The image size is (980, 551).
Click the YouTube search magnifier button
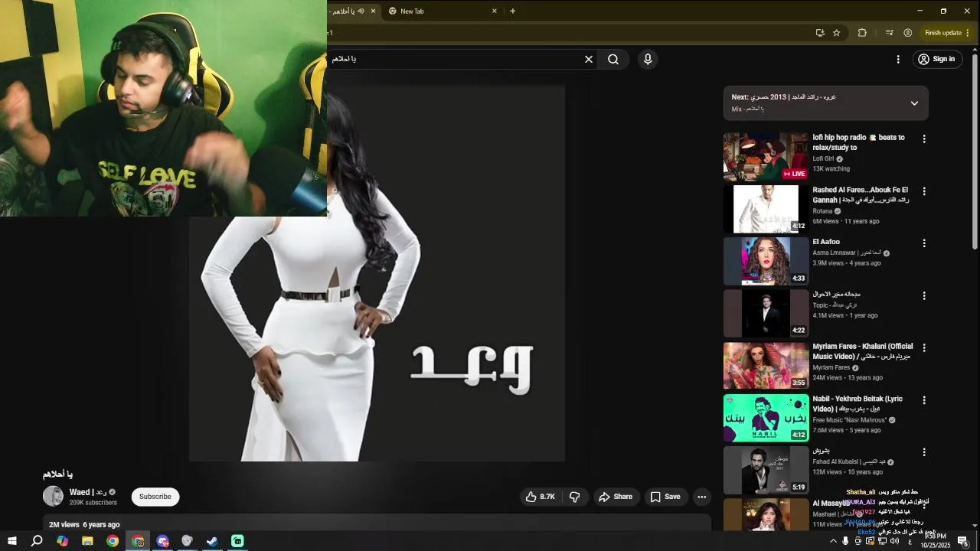click(x=613, y=59)
